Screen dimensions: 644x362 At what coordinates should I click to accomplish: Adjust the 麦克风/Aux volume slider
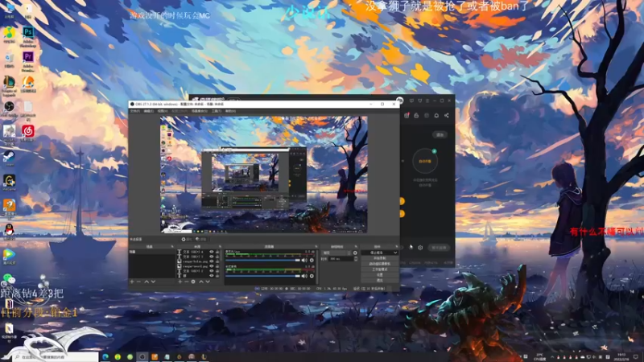click(x=262, y=260)
